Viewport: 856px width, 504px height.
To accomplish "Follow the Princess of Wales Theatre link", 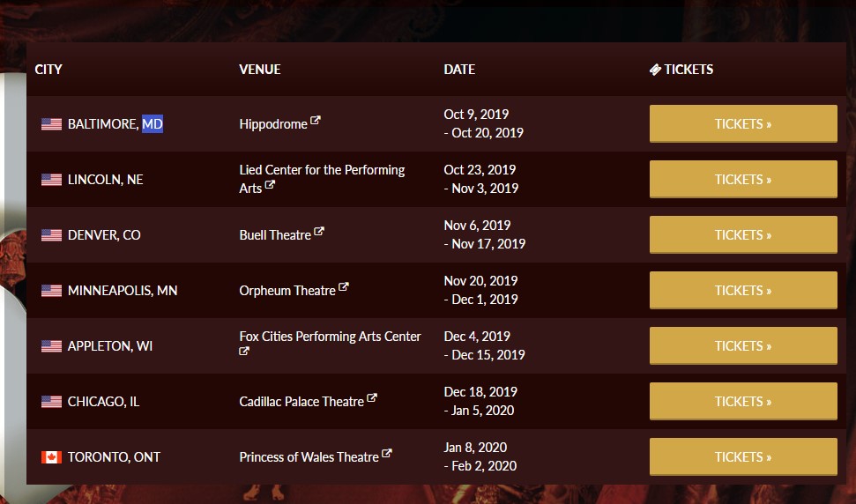I will point(309,457).
